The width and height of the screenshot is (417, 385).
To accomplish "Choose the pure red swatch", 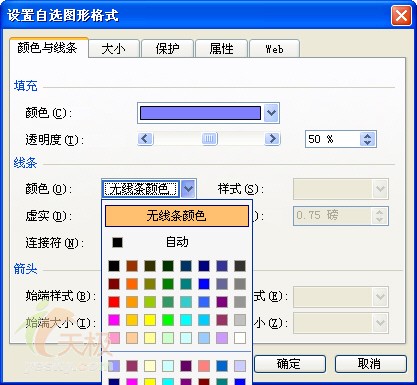I will (x=114, y=302).
